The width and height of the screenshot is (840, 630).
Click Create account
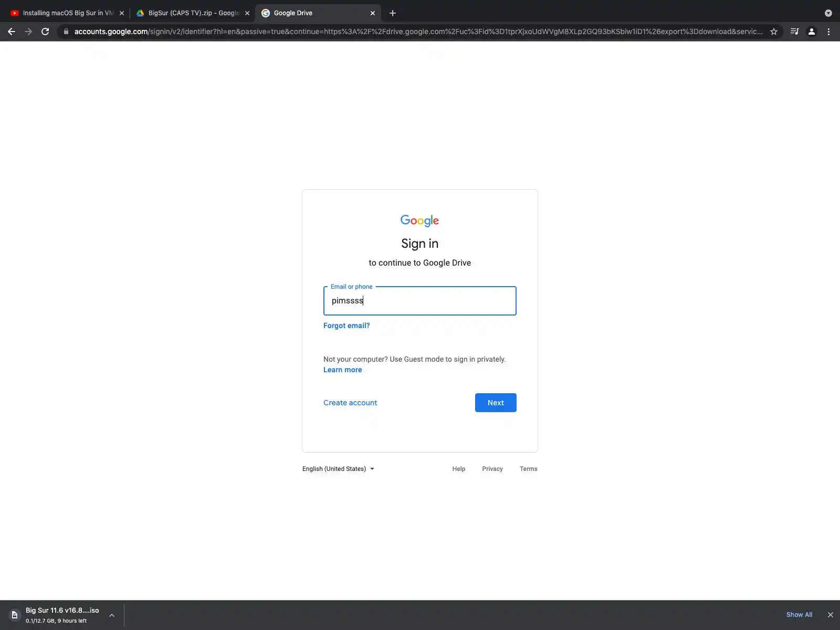(350, 403)
